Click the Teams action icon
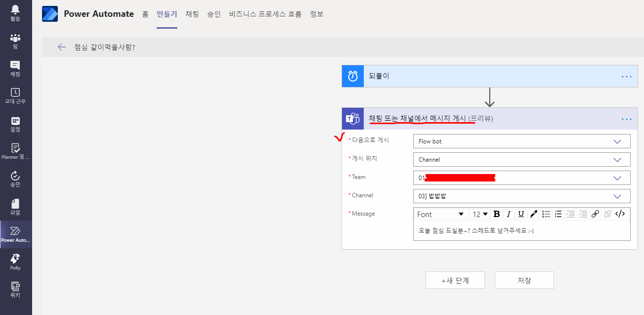The width and height of the screenshot is (644, 315). click(353, 119)
